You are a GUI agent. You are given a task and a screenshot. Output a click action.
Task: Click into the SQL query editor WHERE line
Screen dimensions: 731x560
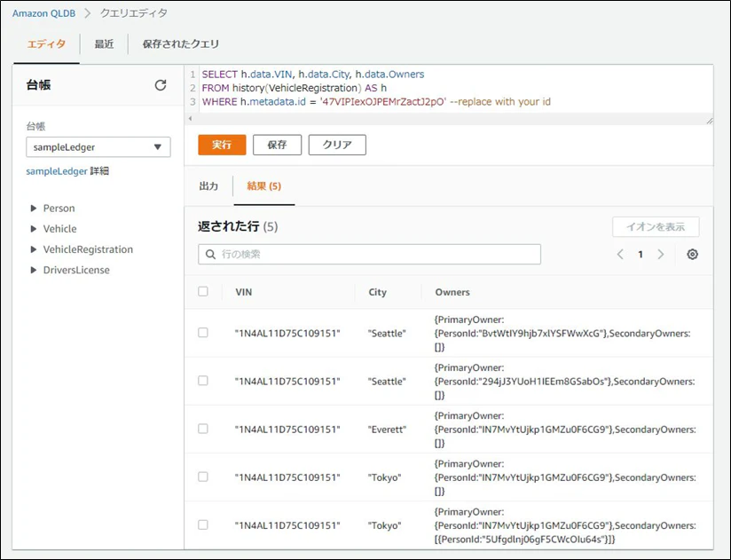pyautogui.click(x=376, y=102)
